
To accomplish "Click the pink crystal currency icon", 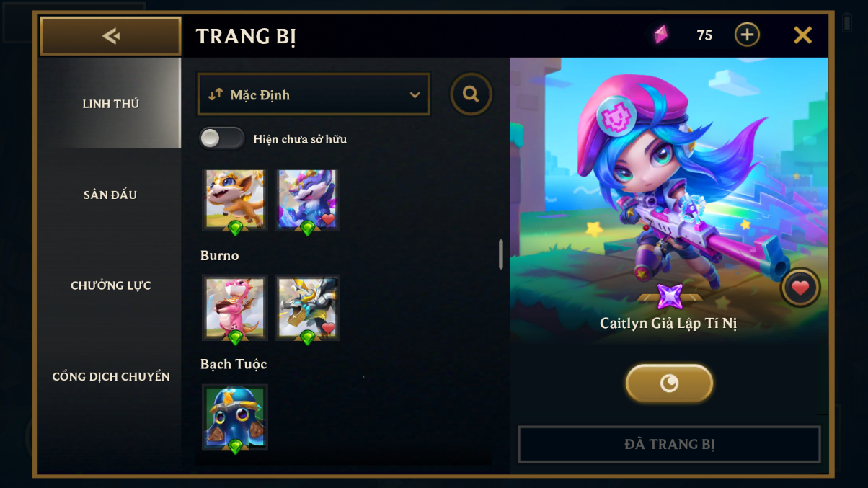I will tap(660, 35).
